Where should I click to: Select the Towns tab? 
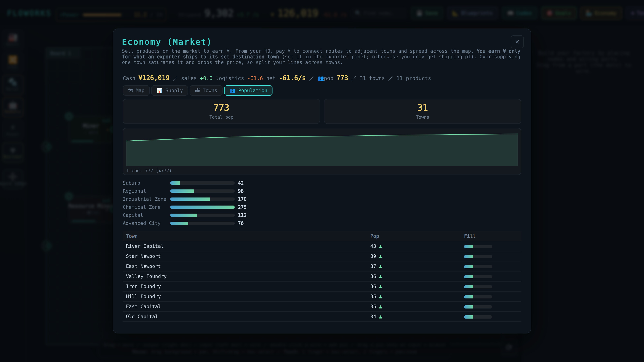206,90
